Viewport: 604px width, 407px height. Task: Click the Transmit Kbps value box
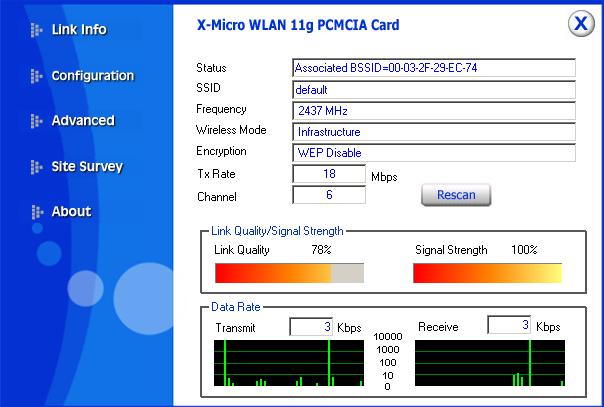(311, 327)
